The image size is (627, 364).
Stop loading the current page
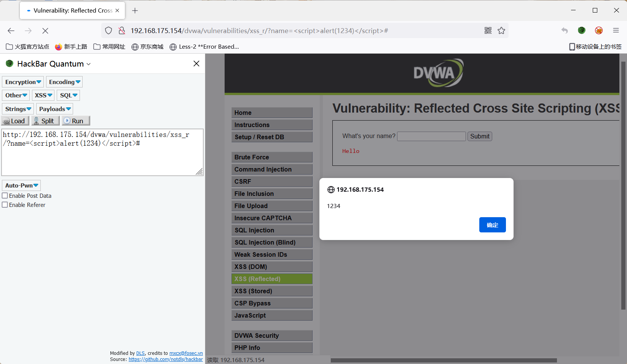(x=45, y=31)
